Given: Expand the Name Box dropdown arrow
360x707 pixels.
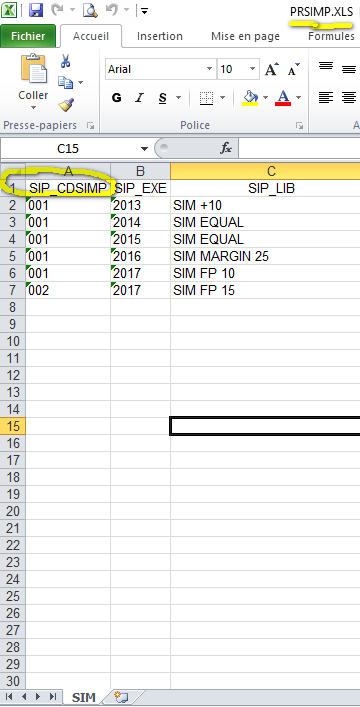Looking at the screenshot, I should click(144, 149).
